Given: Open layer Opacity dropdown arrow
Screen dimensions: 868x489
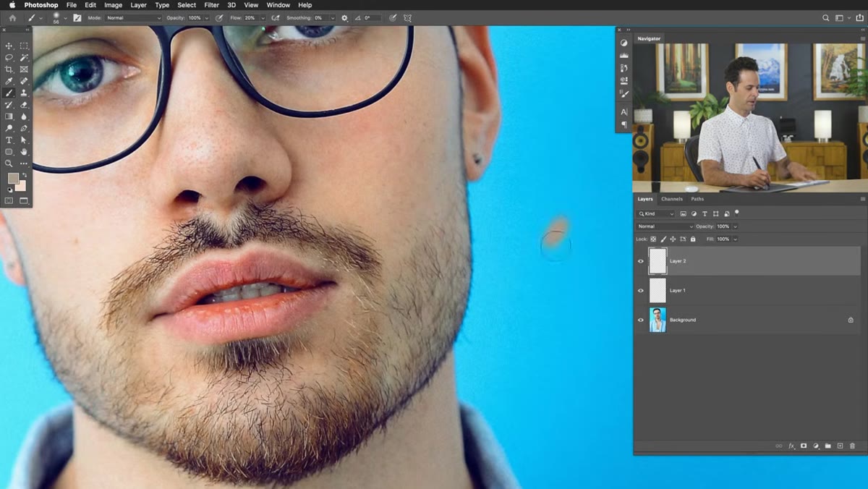Looking at the screenshot, I should pos(736,226).
